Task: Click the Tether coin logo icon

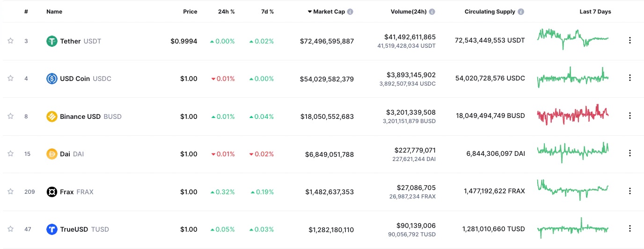Action: click(52, 41)
